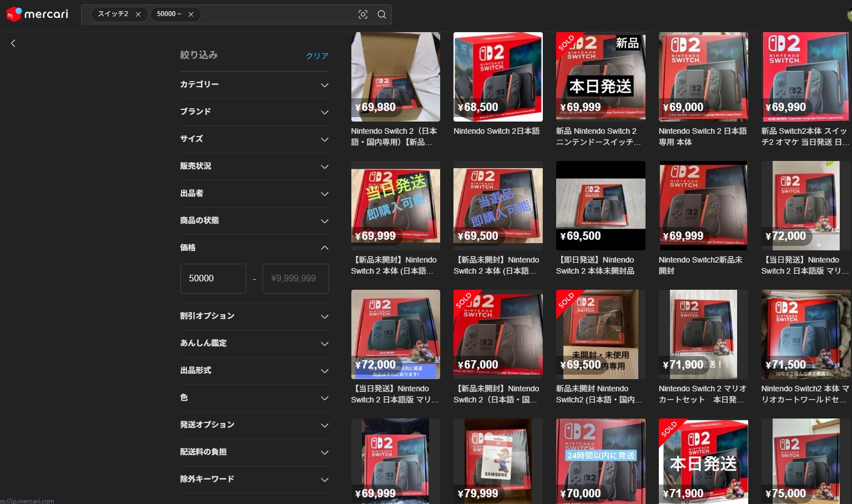Screen dimensions: 852x504
Task: Expand the ブランド filter
Action: pos(254,112)
